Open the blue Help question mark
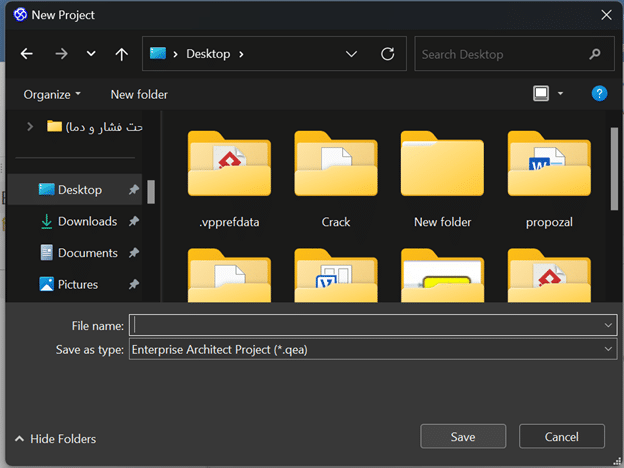This screenshot has width=624, height=468. (599, 94)
